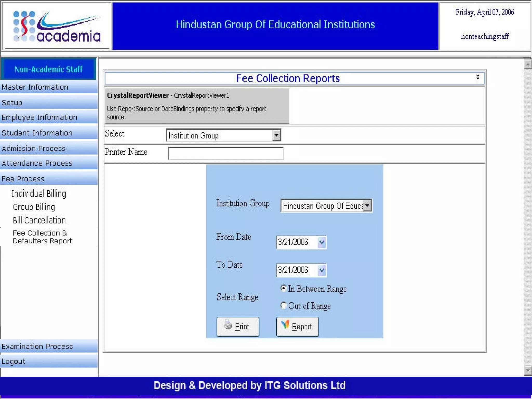Open the Select Institution Group dropdown

point(276,135)
